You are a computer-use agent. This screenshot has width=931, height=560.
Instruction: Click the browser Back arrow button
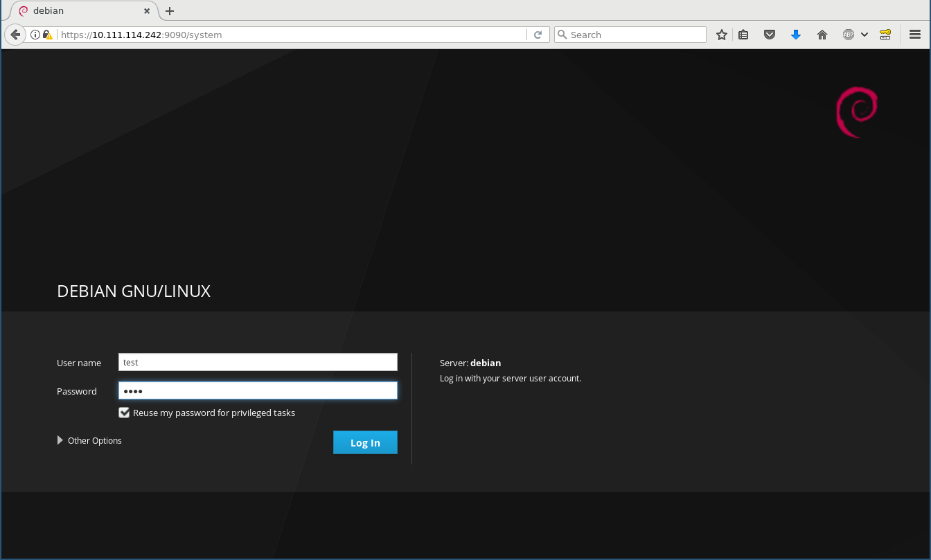pos(15,35)
